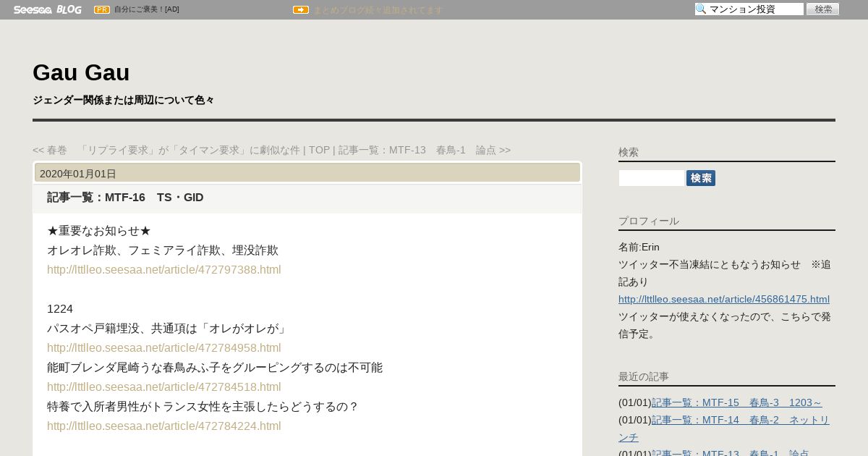Click the ★重要なお知らせ★ text line
This screenshot has width=868, height=456.
coord(99,231)
